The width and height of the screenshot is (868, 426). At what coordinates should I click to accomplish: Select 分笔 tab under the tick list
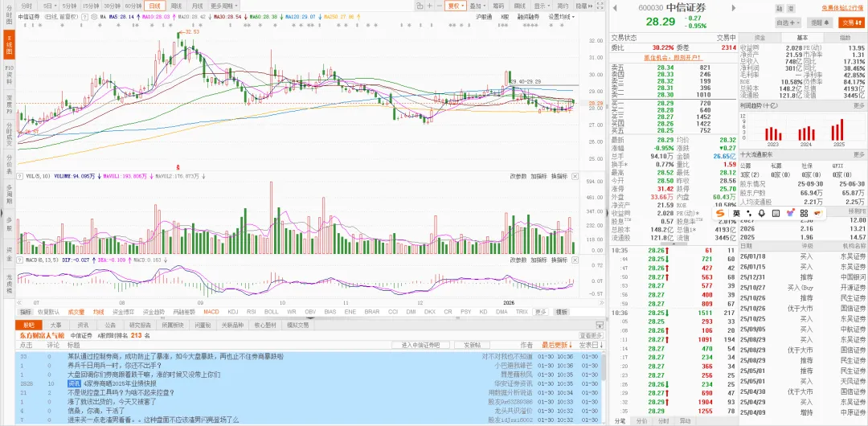pos(619,421)
